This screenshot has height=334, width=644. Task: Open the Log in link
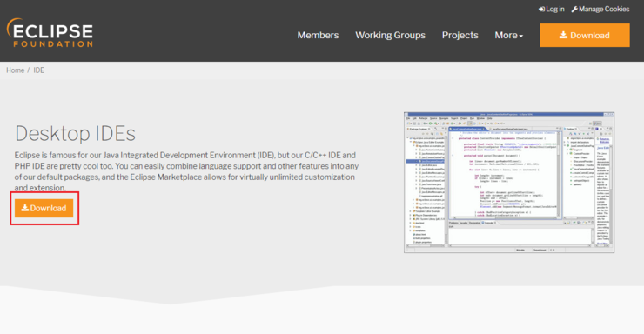551,9
